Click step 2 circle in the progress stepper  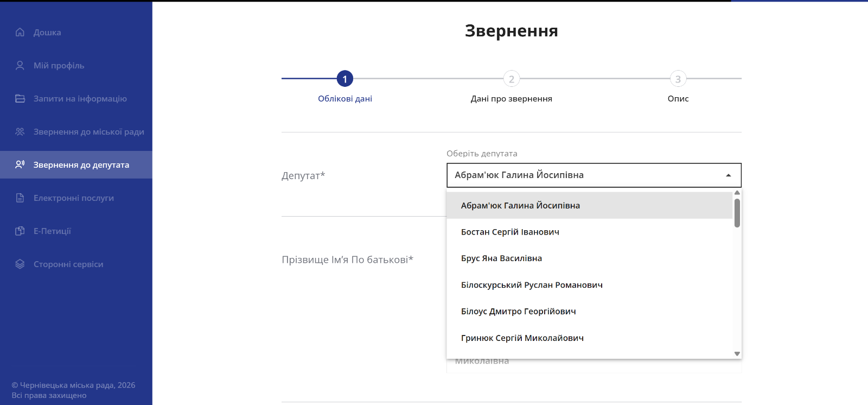tap(512, 79)
